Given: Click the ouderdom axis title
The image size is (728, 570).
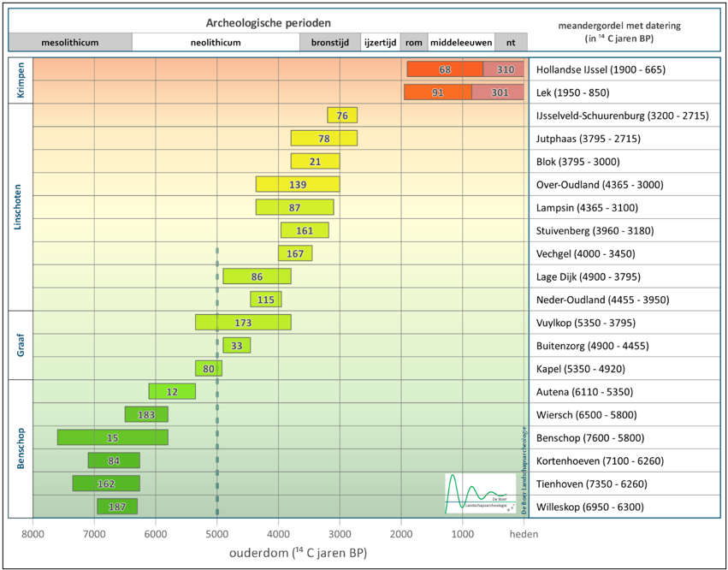Looking at the screenshot, I should tap(298, 554).
